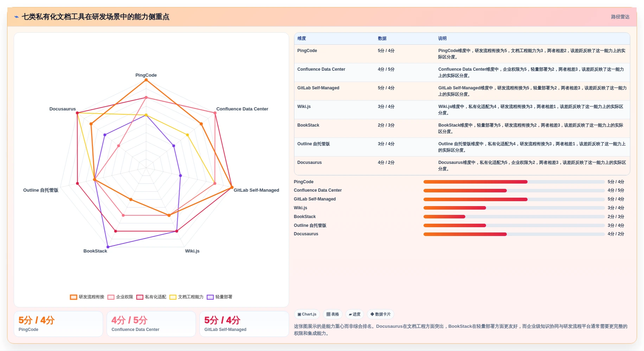
Task: Select the PingCode table row name
Action: tap(307, 51)
